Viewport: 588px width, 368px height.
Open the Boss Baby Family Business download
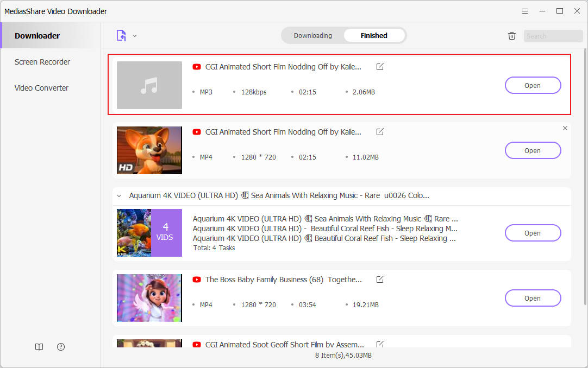533,297
